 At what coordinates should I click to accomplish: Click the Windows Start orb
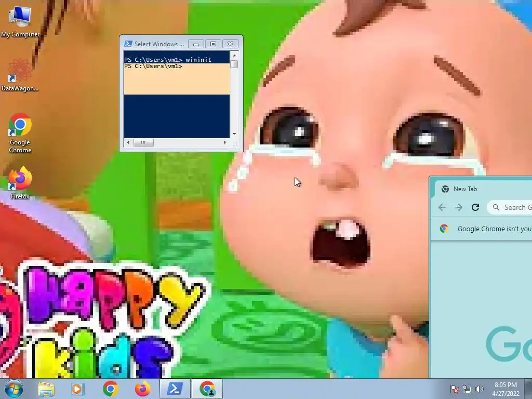pyautogui.click(x=14, y=389)
